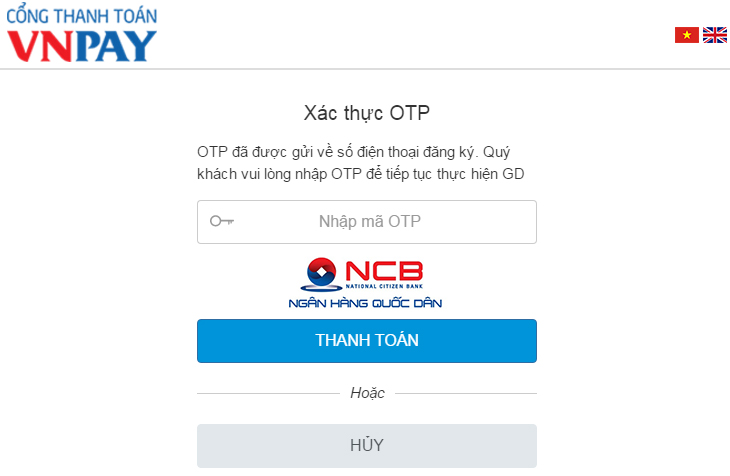The height and width of the screenshot is (476, 730).
Task: Click the red VN letters of logo
Action: (40, 46)
